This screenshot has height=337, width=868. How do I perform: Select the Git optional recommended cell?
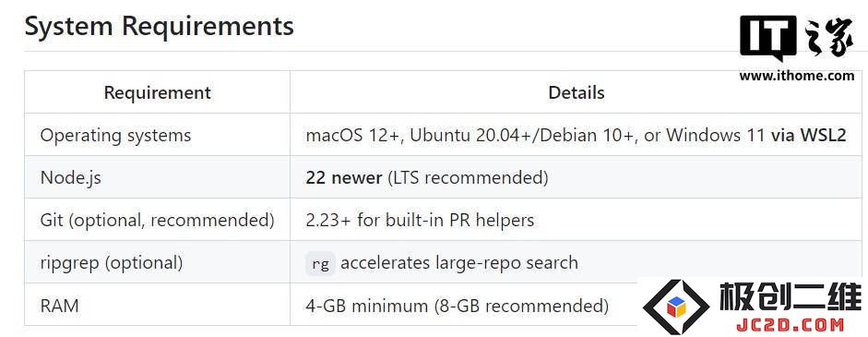click(157, 221)
